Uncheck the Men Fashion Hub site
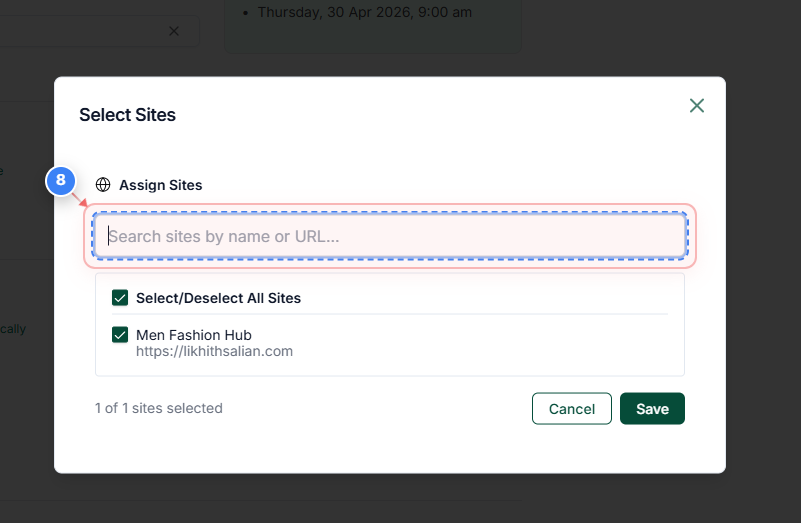This screenshot has width=801, height=523. (120, 335)
